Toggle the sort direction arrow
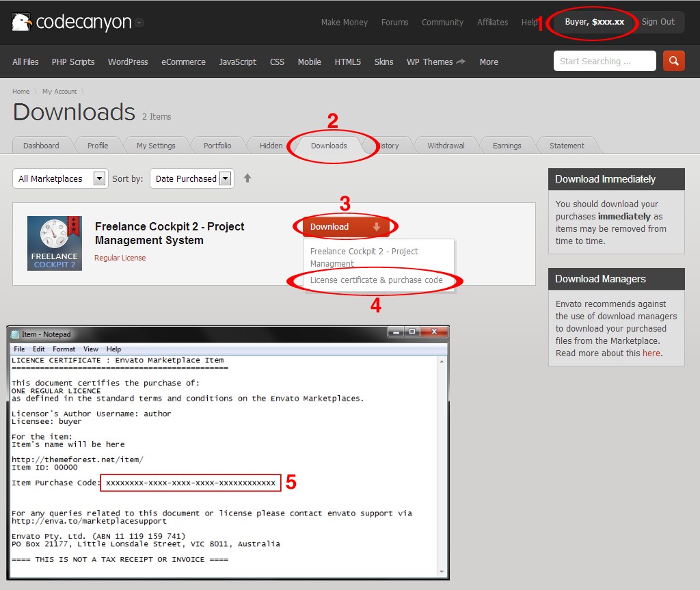This screenshot has width=700, height=590. coord(247,178)
